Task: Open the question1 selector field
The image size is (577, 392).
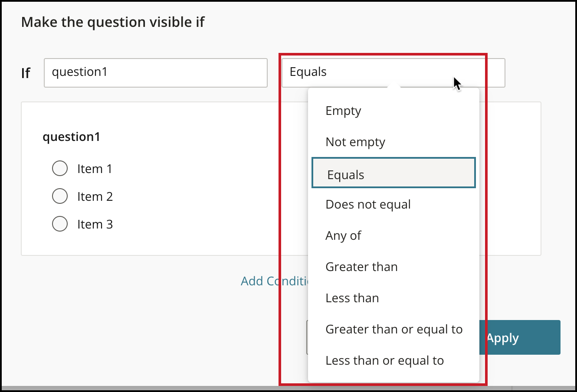Action: pos(155,73)
